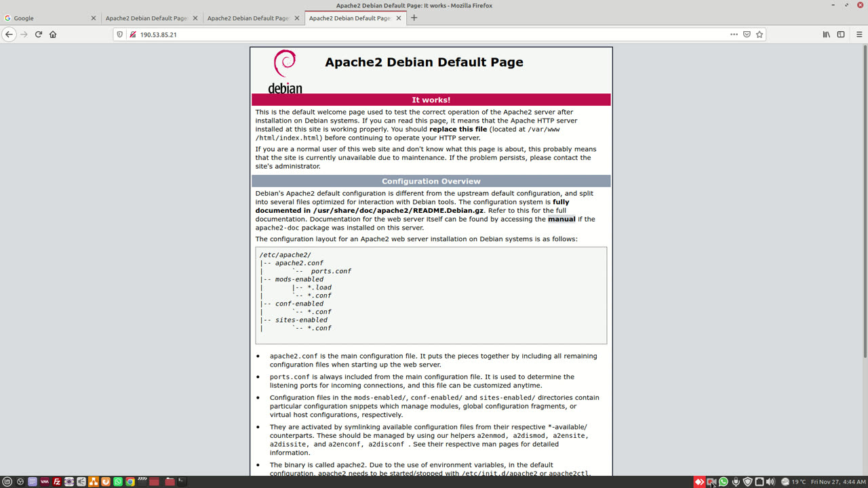Launch Google Chrome from the taskbar
The width and height of the screenshot is (868, 488).
130,482
